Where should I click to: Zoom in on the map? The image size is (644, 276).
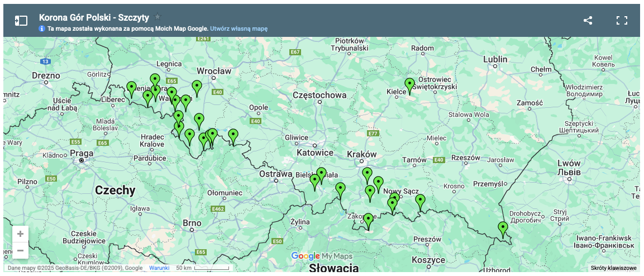click(20, 234)
